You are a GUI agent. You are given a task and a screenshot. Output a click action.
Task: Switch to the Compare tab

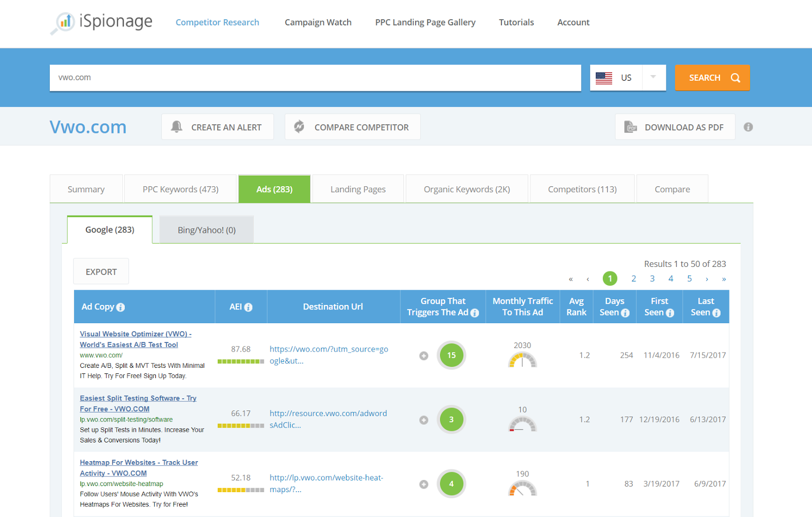672,189
